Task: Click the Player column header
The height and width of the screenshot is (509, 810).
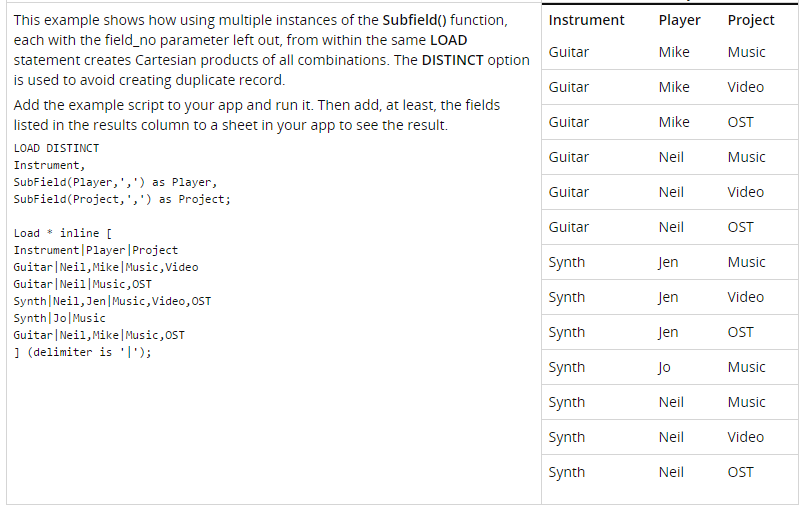Action: [x=679, y=20]
